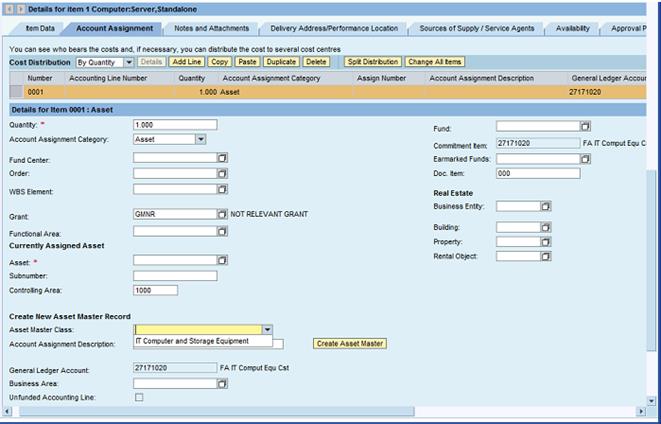This screenshot has width=661, height=424.
Task: Click the Create Asset Master button
Action: (x=349, y=344)
